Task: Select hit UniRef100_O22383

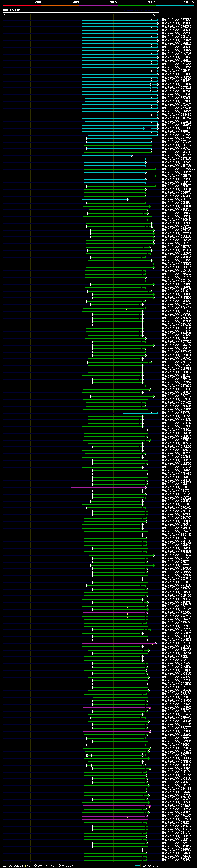Action: pos(177,128)
